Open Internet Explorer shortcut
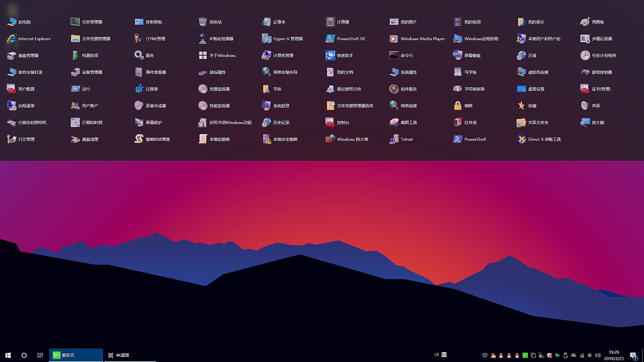The height and width of the screenshot is (362, 644). (11, 39)
